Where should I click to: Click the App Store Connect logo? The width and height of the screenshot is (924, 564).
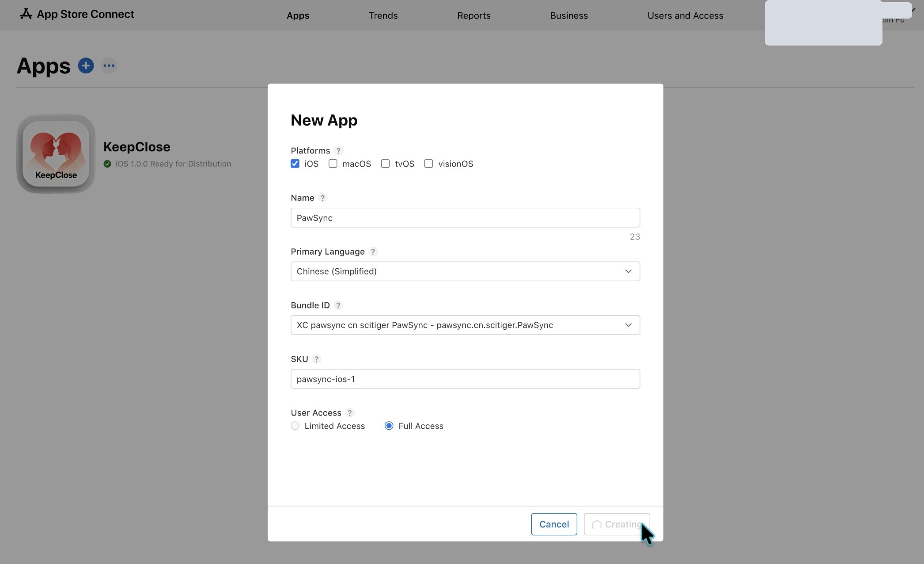tap(77, 14)
